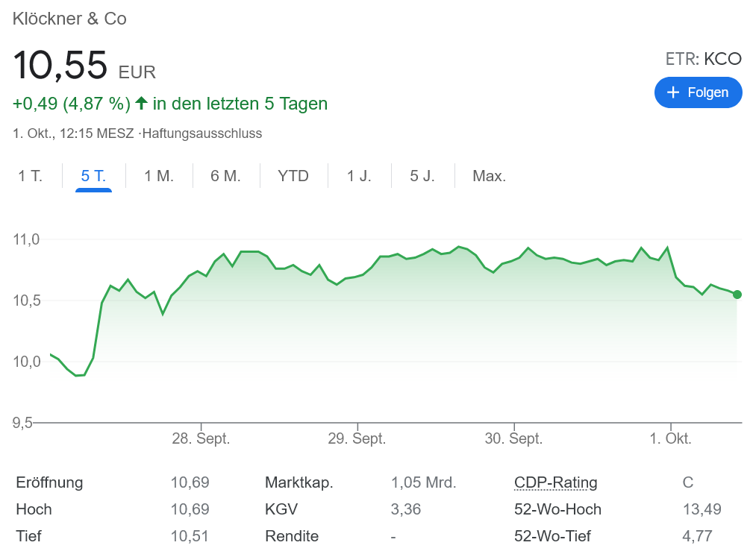Screen dimensions: 750x560
Task: Choose the 1 J. chart range
Action: 359,177
